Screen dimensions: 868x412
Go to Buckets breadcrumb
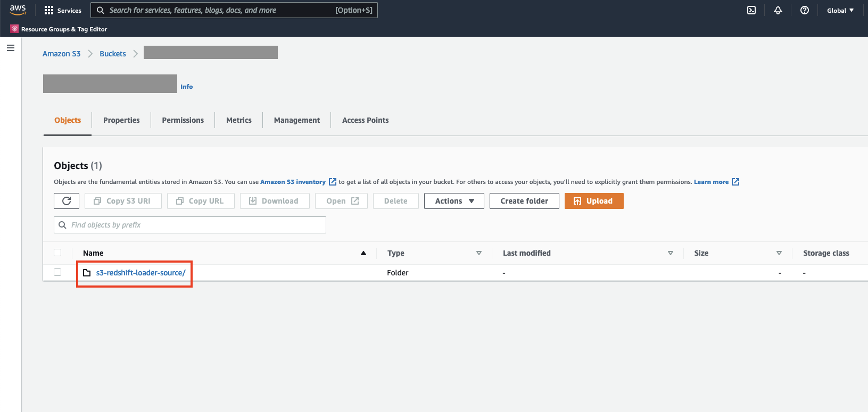pyautogui.click(x=113, y=54)
